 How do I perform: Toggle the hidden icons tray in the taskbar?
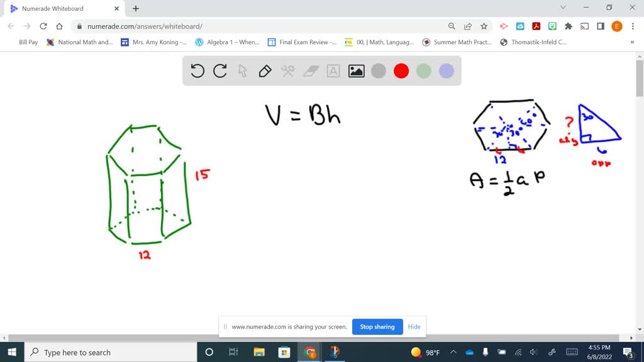453,352
